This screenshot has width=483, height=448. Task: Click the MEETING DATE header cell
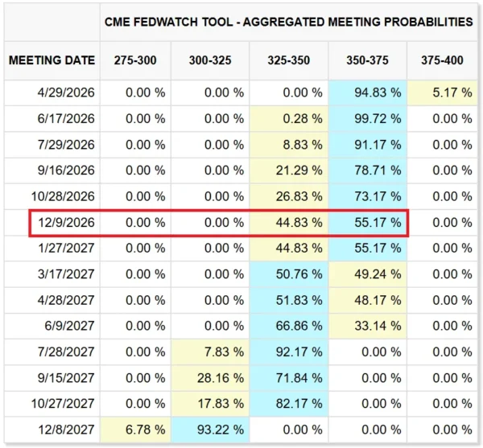tap(52, 60)
